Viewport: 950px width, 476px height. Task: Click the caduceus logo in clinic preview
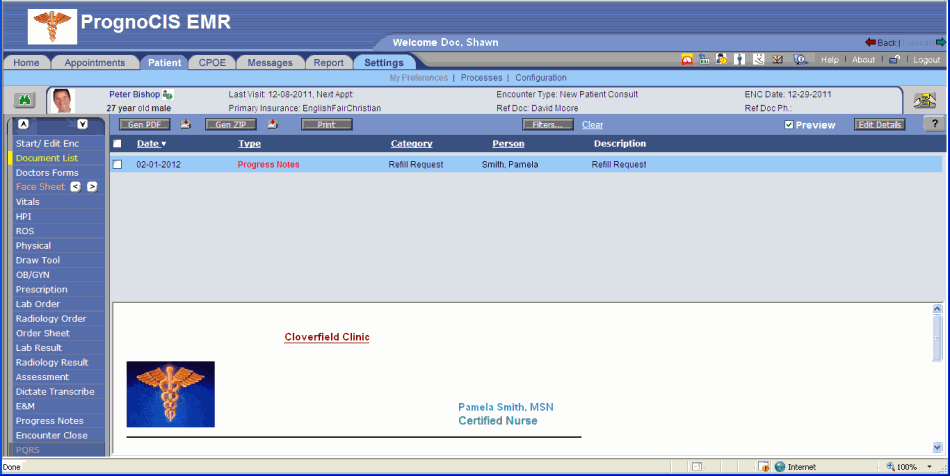pos(170,394)
